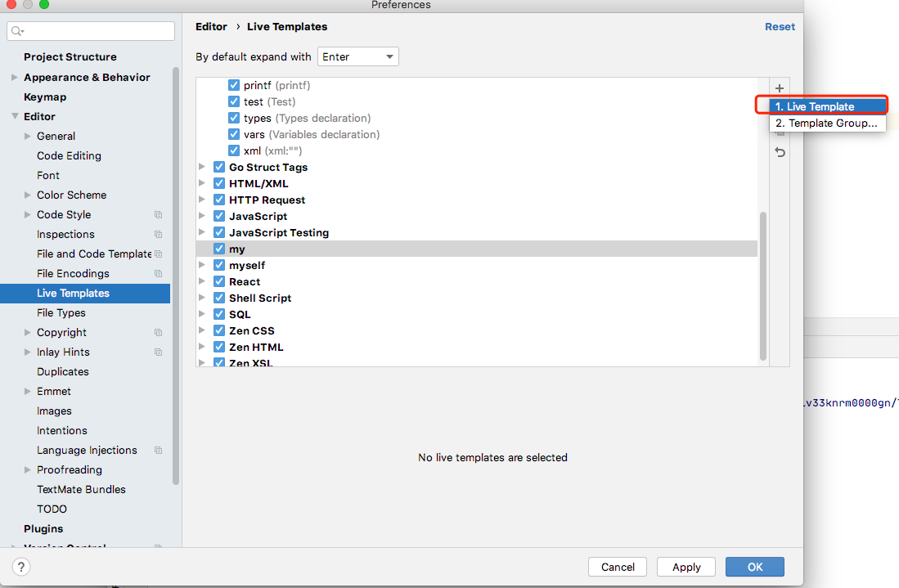Viewport: 899px width, 588px height.
Task: Choose 2. Template Group from popup
Action: tap(827, 123)
